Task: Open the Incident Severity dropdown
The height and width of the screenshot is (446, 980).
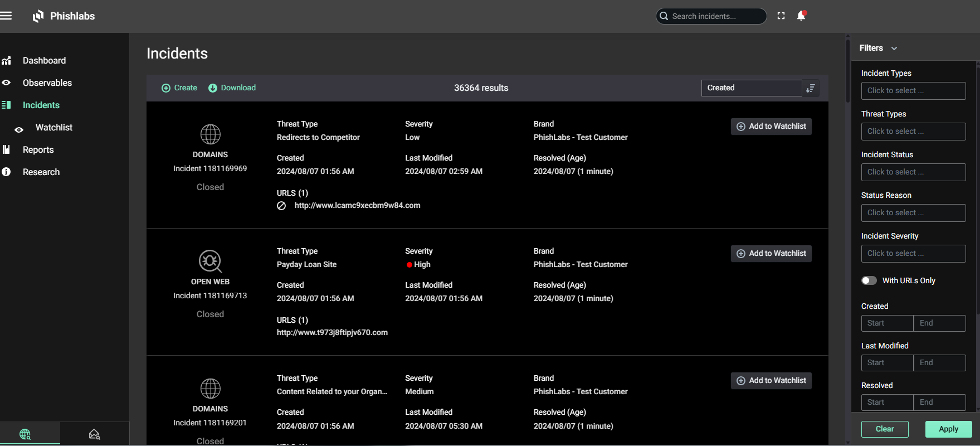Action: point(913,254)
